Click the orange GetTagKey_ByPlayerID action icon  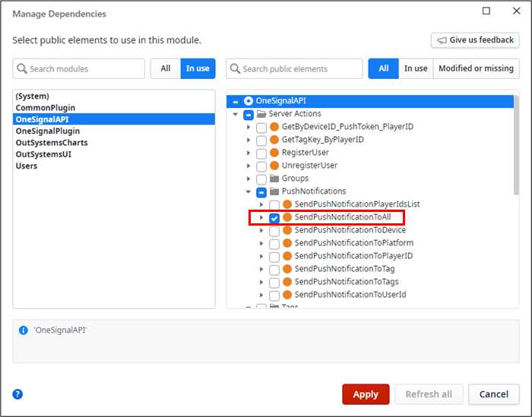(x=274, y=140)
